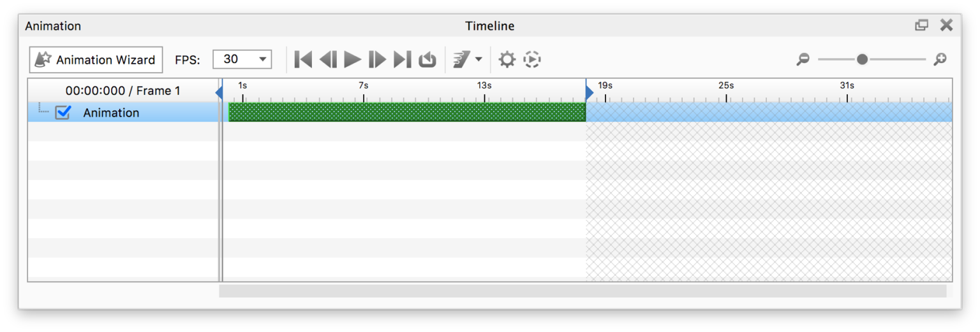Jump to the last frame
980x332 pixels.
click(402, 60)
